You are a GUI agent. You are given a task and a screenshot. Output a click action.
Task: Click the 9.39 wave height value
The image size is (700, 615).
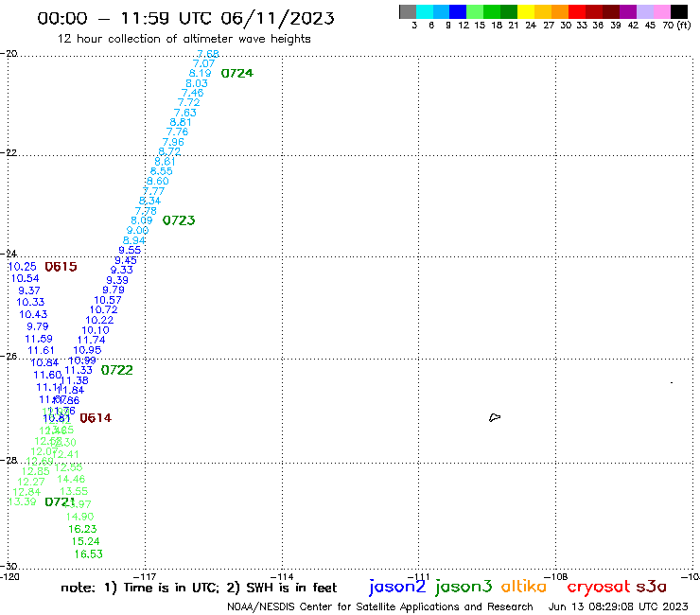click(117, 280)
